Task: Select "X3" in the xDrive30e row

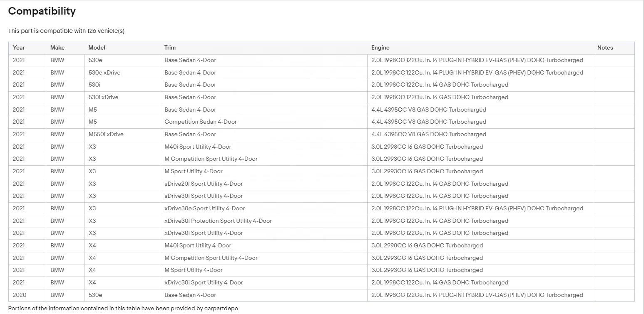Action: pos(92,208)
